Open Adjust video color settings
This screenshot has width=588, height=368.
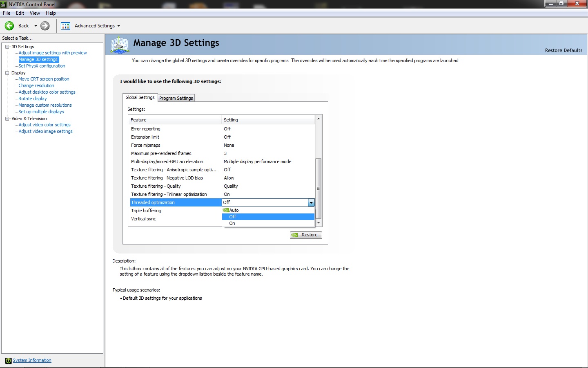pos(45,125)
